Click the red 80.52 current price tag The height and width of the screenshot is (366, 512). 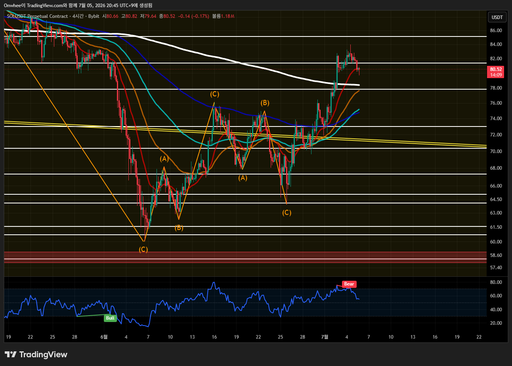[x=496, y=72]
